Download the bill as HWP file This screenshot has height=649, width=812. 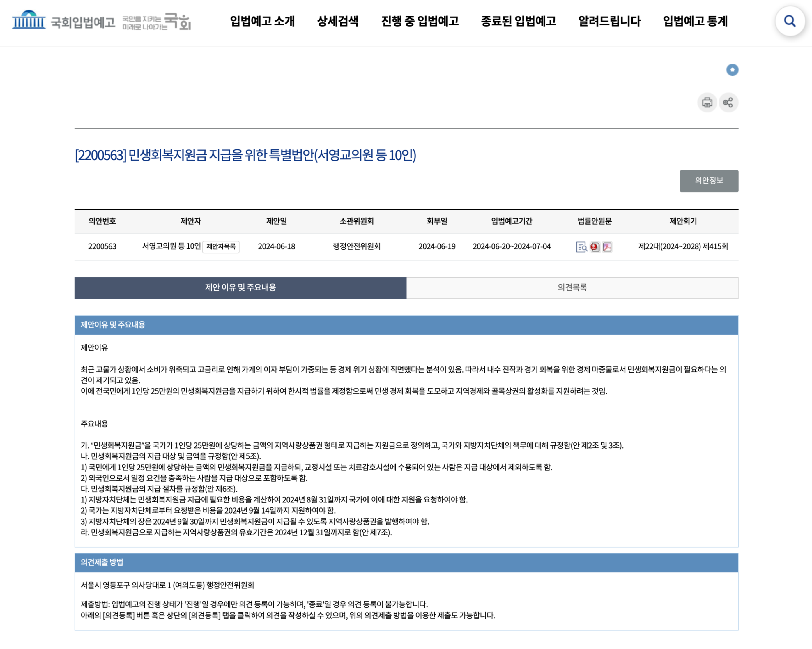pyautogui.click(x=595, y=247)
